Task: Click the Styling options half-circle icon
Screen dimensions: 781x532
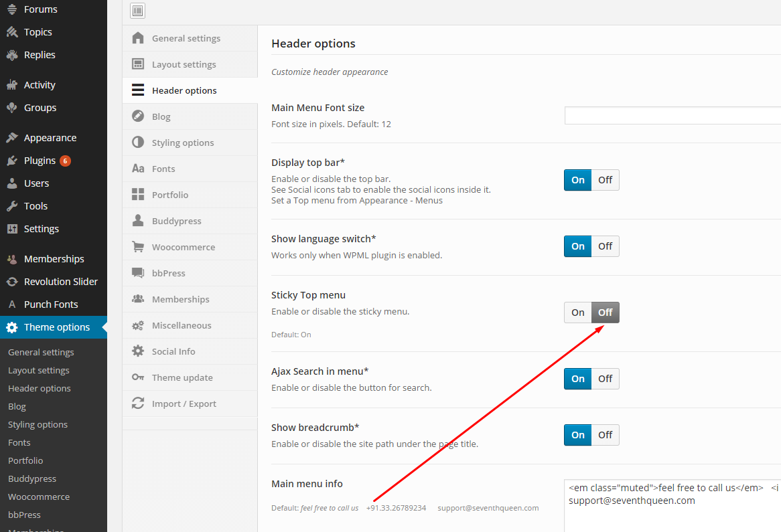Action: (x=138, y=143)
